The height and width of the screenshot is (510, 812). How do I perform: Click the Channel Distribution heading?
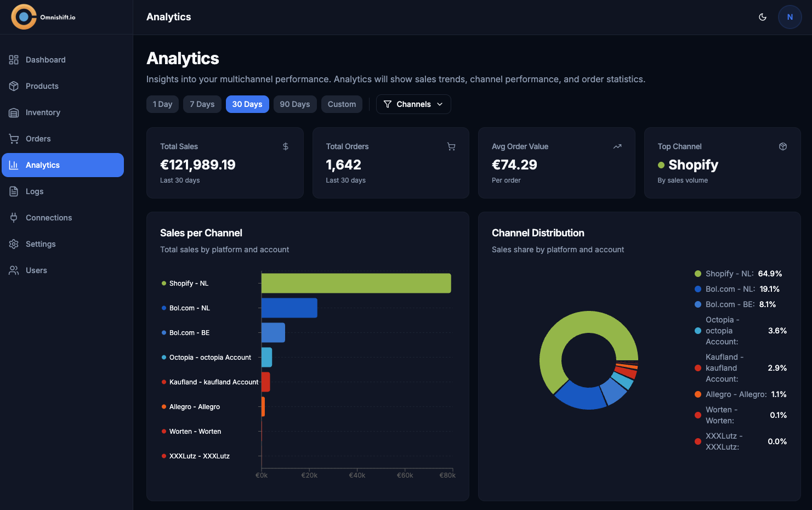[x=538, y=233]
